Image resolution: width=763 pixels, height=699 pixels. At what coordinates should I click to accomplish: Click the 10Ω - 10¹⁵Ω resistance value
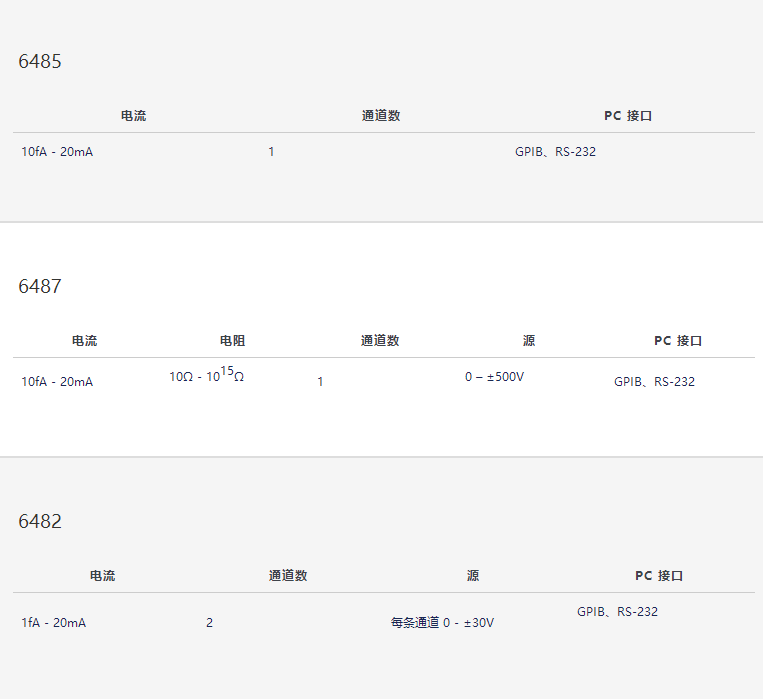point(206,375)
